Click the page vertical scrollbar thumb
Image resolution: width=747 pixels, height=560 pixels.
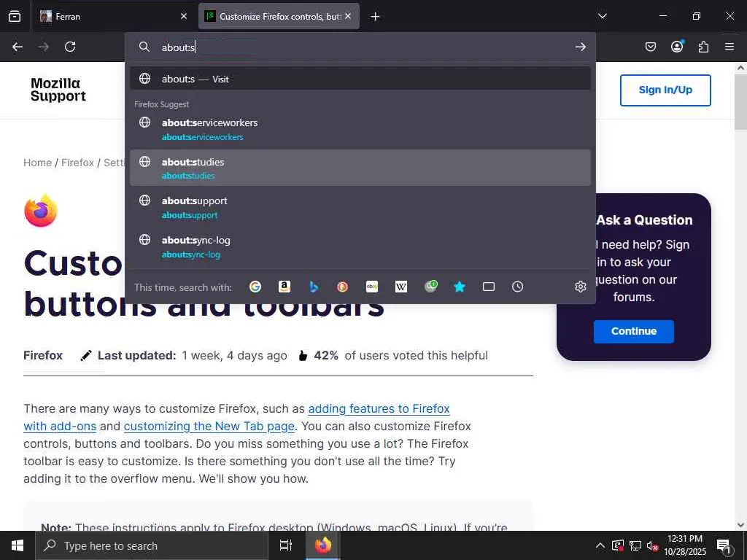pyautogui.click(x=740, y=102)
